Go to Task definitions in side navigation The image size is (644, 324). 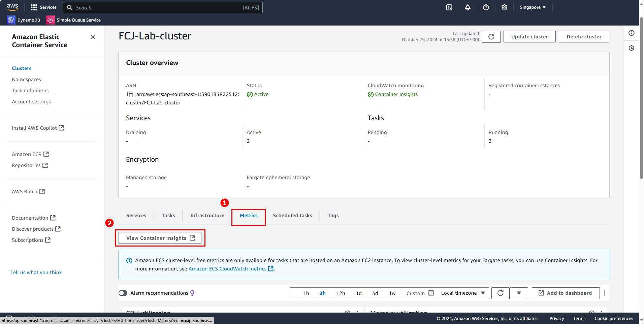click(x=30, y=91)
